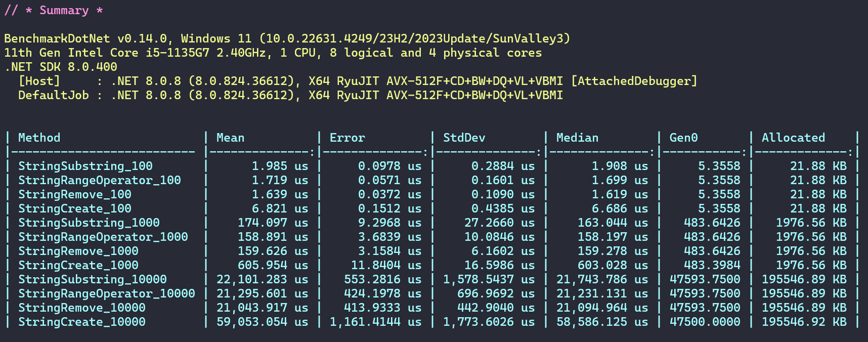This screenshot has width=868, height=342.
Task: Click median value 21,743.786 us
Action: (602, 279)
